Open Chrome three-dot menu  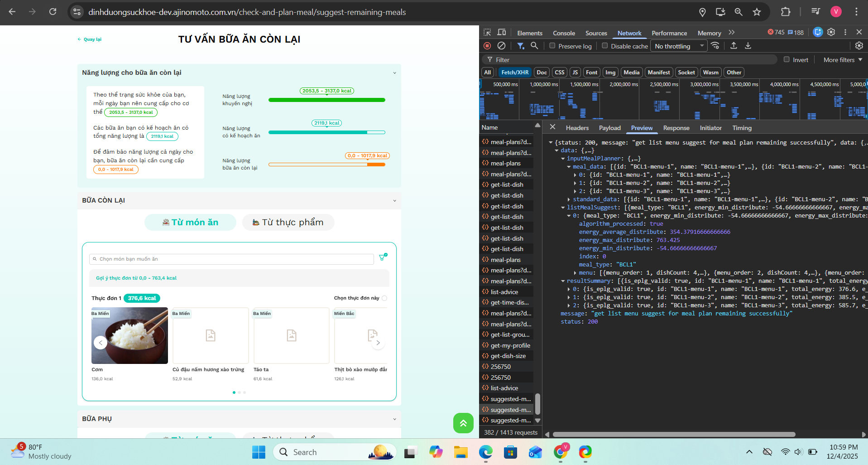pos(856,12)
